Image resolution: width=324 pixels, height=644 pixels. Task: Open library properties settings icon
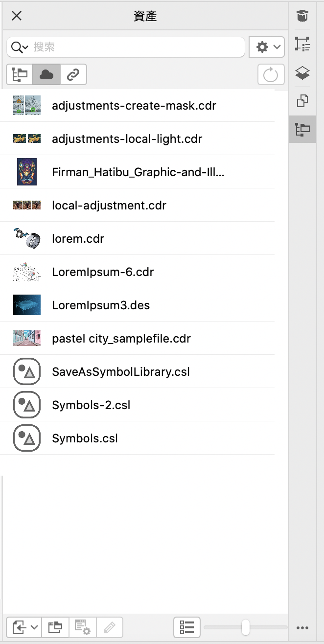(82, 627)
